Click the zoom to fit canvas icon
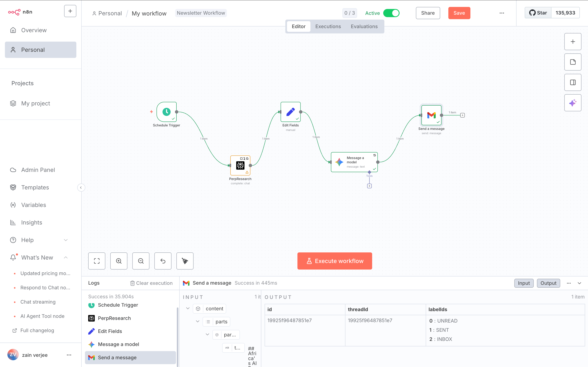Screen dimensions: 588x367 [x=97, y=261]
